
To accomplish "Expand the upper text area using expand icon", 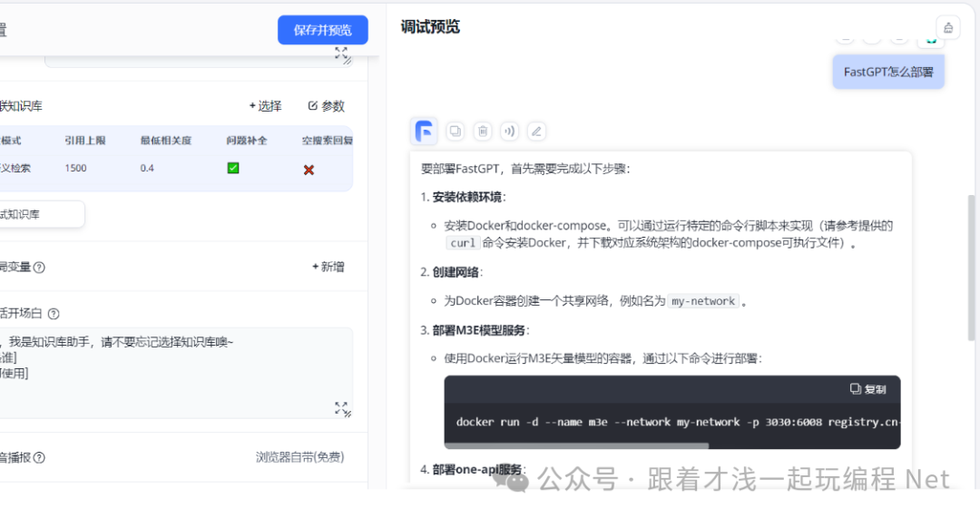I will point(342,55).
